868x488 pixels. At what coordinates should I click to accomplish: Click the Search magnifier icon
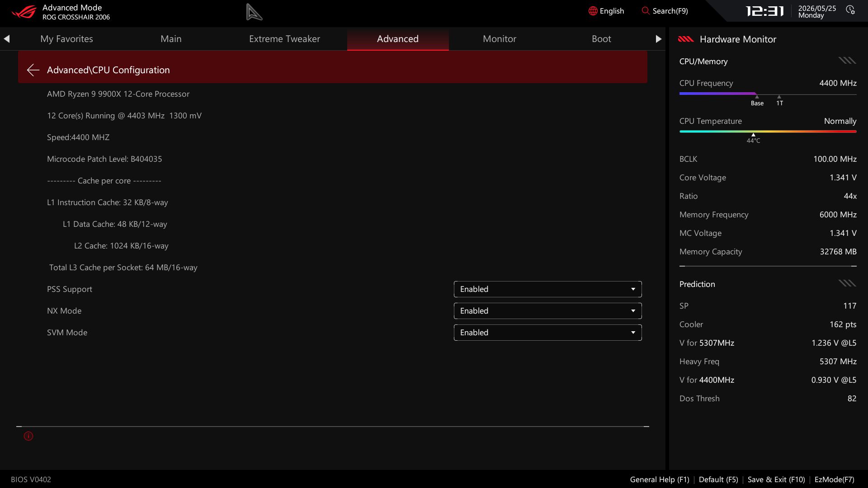tap(646, 10)
